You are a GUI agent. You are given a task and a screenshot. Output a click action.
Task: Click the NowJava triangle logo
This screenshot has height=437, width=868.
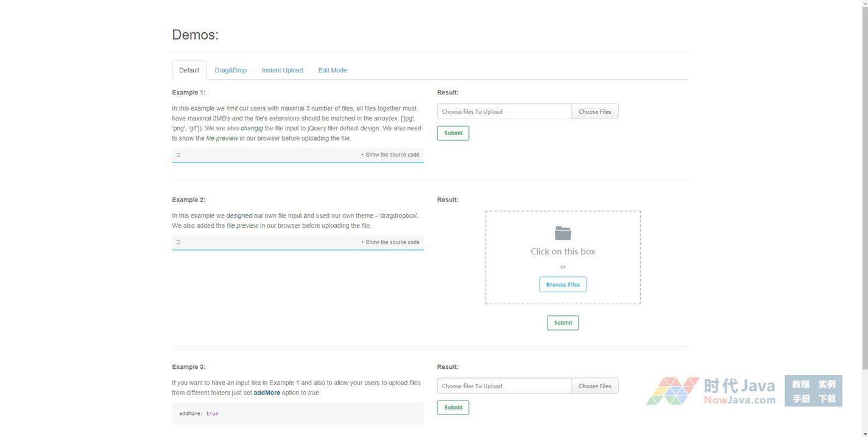pos(672,391)
